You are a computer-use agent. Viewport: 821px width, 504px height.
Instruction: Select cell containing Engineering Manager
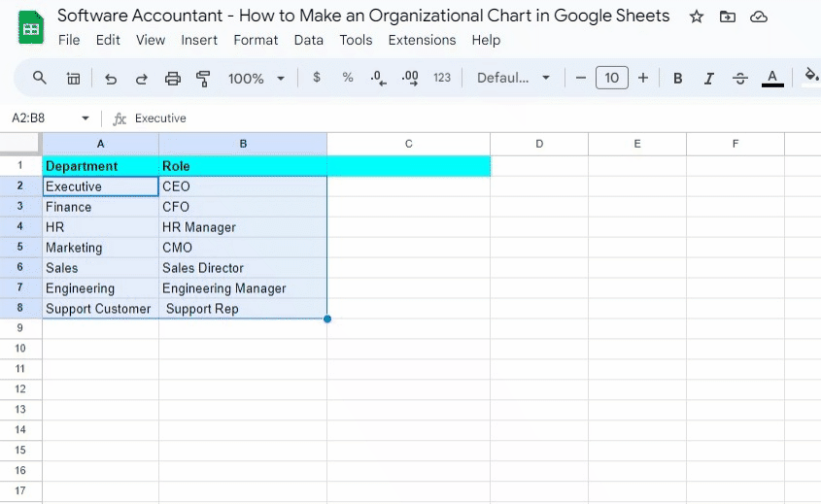click(x=243, y=288)
